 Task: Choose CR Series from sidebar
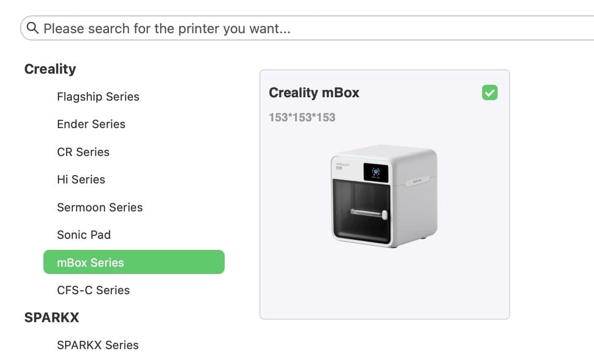[83, 152]
